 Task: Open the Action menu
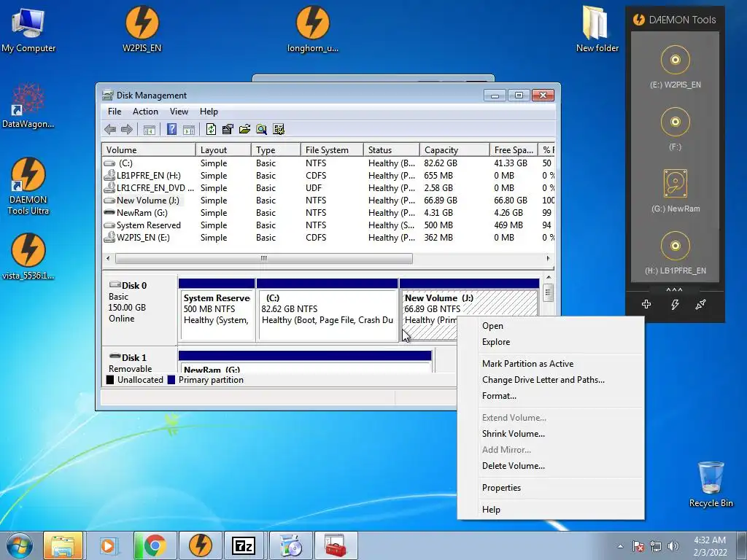(x=145, y=112)
